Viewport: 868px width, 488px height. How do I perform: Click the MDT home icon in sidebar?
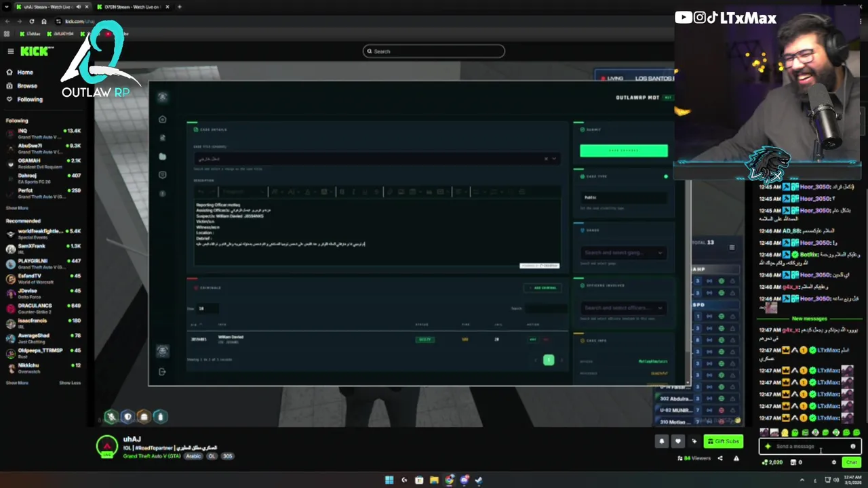tap(162, 119)
